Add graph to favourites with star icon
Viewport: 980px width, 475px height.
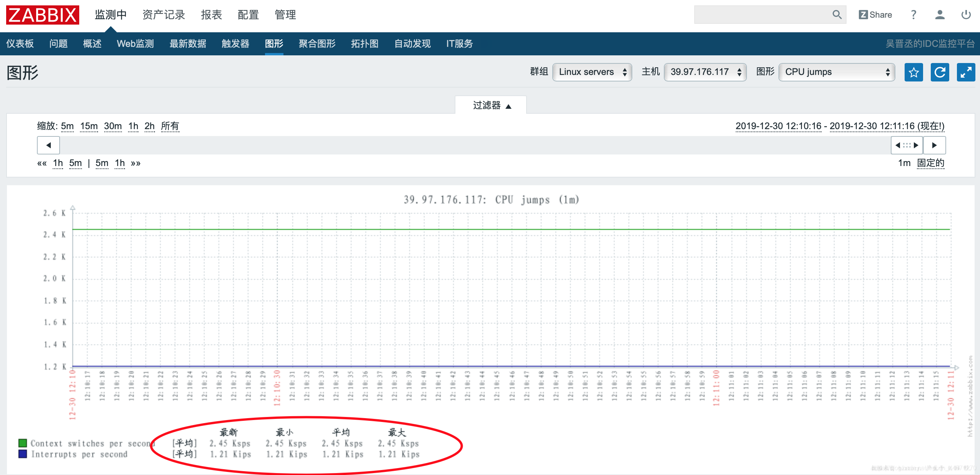[913, 72]
